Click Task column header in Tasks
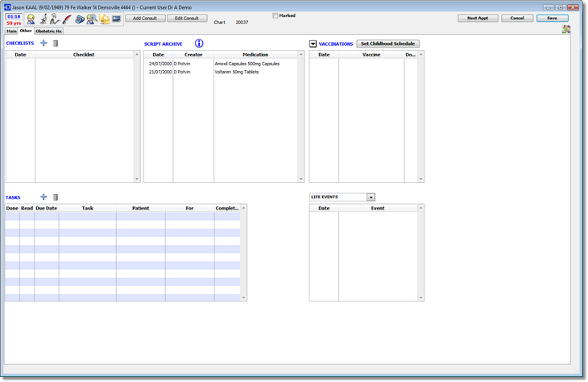Viewport: 588px width, 382px height. [87, 208]
